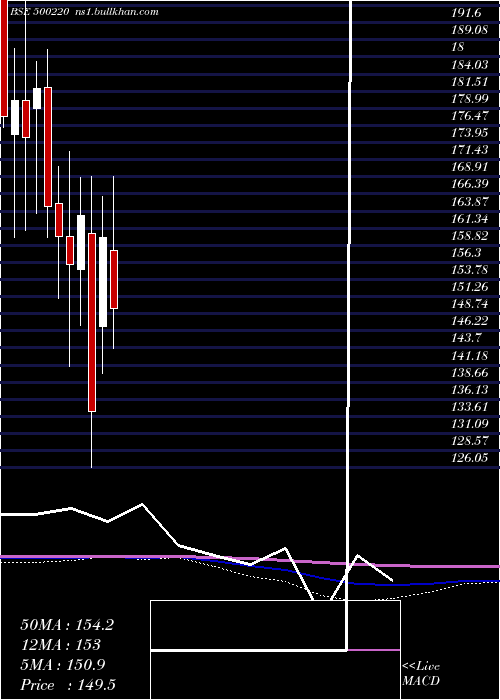
Task: Click the last red candlestick on right
Action: pyautogui.click(x=114, y=279)
